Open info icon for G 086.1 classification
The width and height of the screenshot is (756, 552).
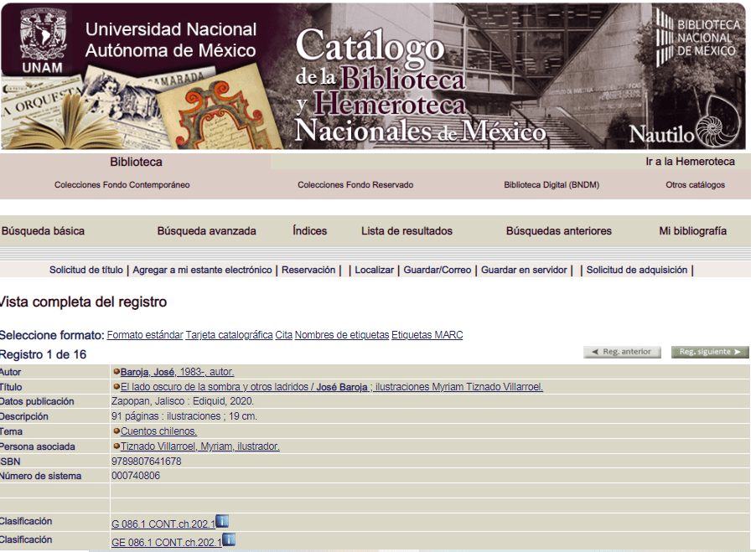pos(222,522)
